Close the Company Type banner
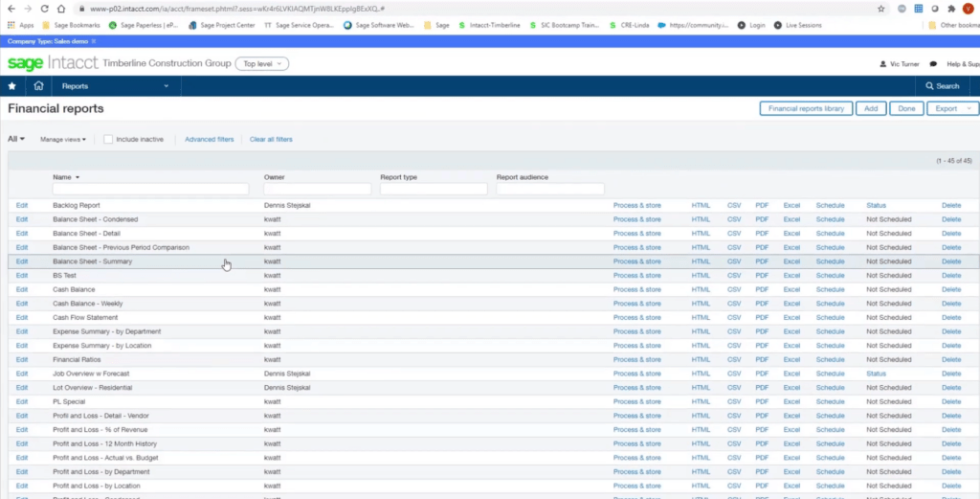The height and width of the screenshot is (499, 980). click(x=94, y=41)
